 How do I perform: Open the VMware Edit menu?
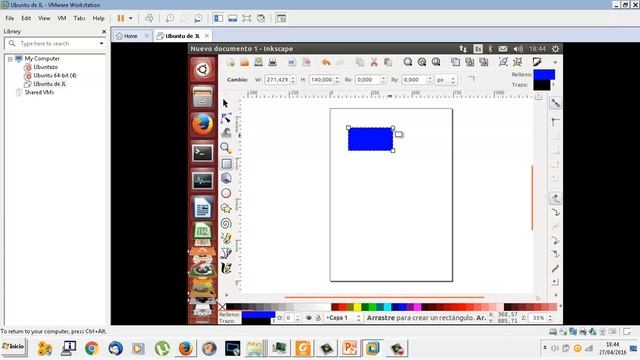click(x=26, y=18)
